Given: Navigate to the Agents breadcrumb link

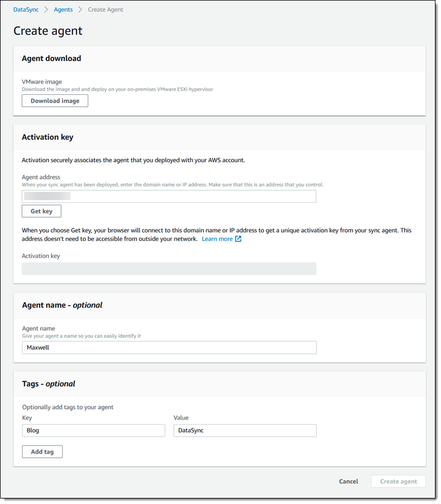Looking at the screenshot, I should point(63,9).
